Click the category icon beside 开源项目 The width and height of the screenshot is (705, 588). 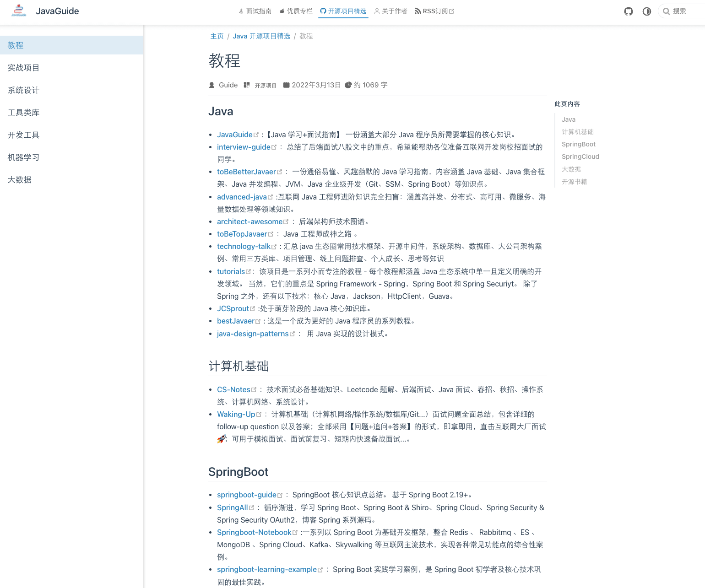[x=247, y=85]
